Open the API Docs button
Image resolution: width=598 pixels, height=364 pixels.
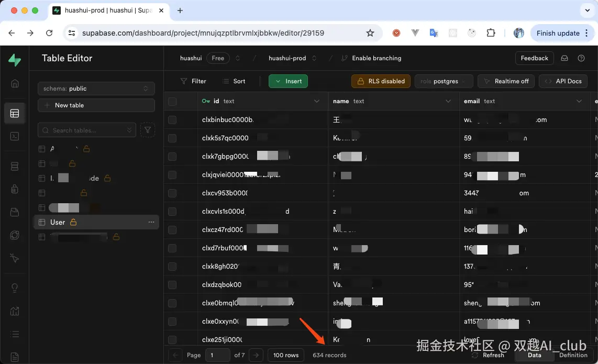point(563,81)
